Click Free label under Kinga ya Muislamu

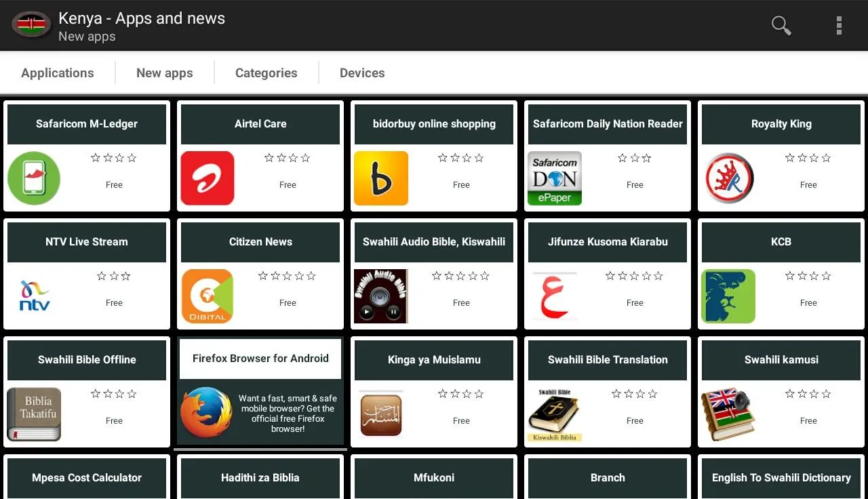pos(461,420)
